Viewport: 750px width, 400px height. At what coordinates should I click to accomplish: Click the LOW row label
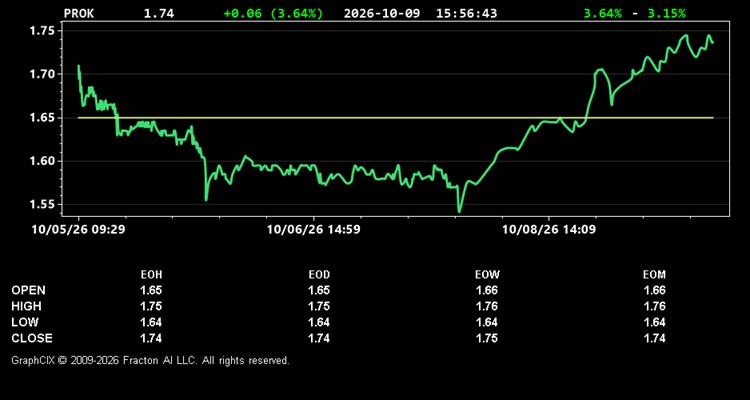(25, 322)
